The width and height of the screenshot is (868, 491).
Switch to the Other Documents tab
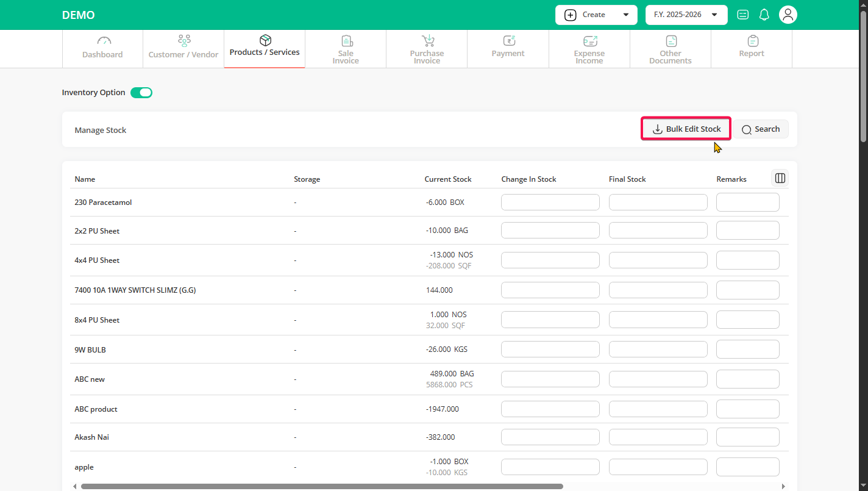coord(671,49)
